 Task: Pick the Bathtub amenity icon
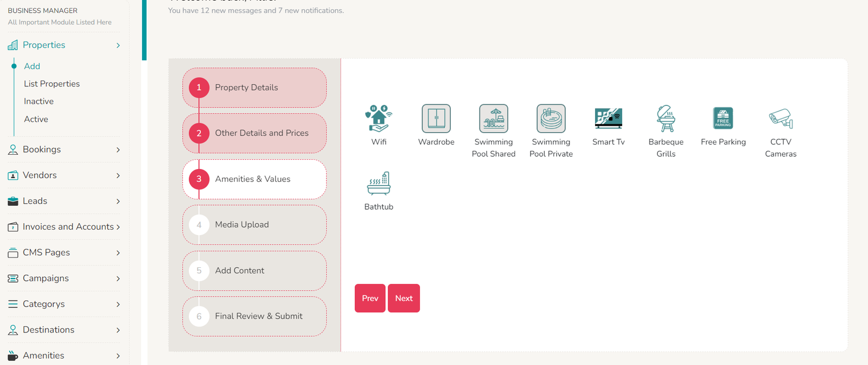click(379, 184)
